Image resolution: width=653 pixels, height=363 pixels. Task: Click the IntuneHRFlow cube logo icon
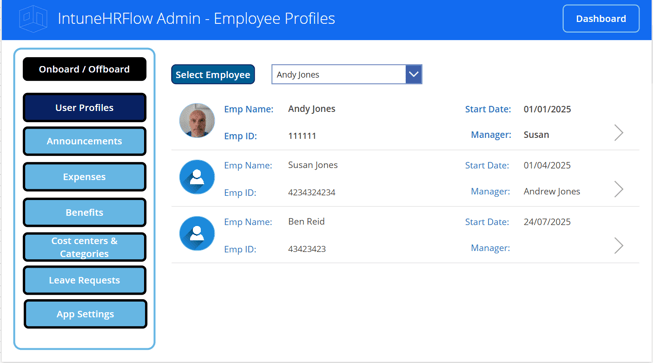click(x=33, y=19)
